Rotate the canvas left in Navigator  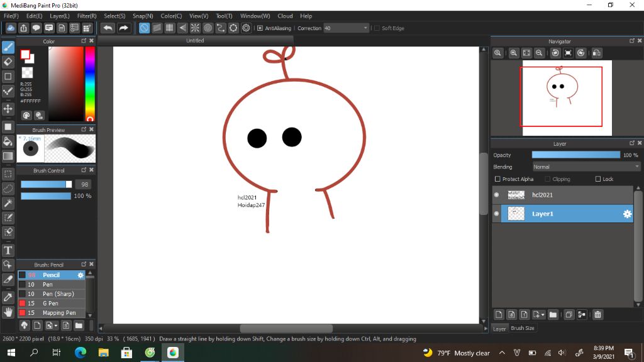click(x=555, y=53)
